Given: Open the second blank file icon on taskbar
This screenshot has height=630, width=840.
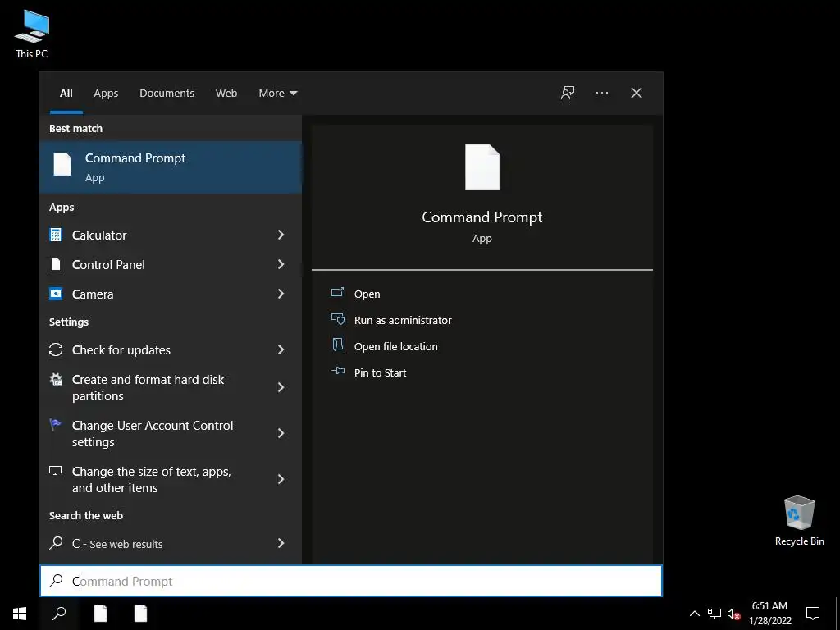Looking at the screenshot, I should coord(140,614).
